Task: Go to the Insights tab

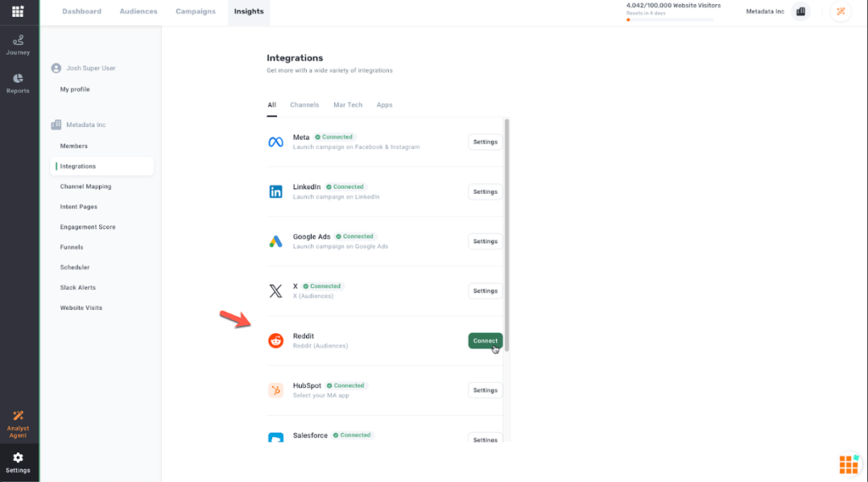Action: [248, 11]
